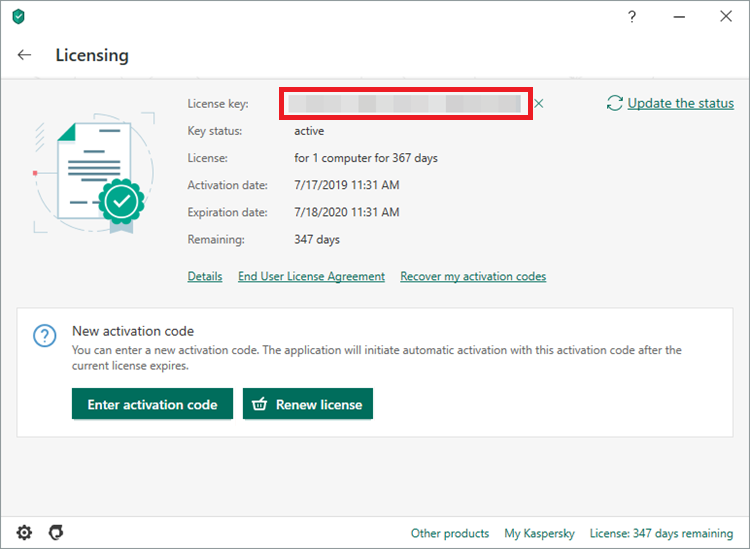Click 'for 1 computer for 367 days' text
This screenshot has height=549, width=750.
[366, 158]
